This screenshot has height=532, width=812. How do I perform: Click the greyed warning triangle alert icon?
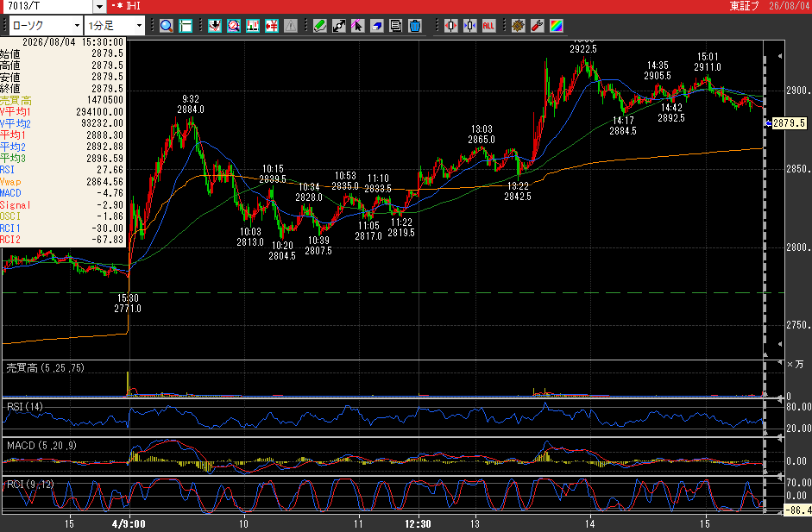(291, 25)
